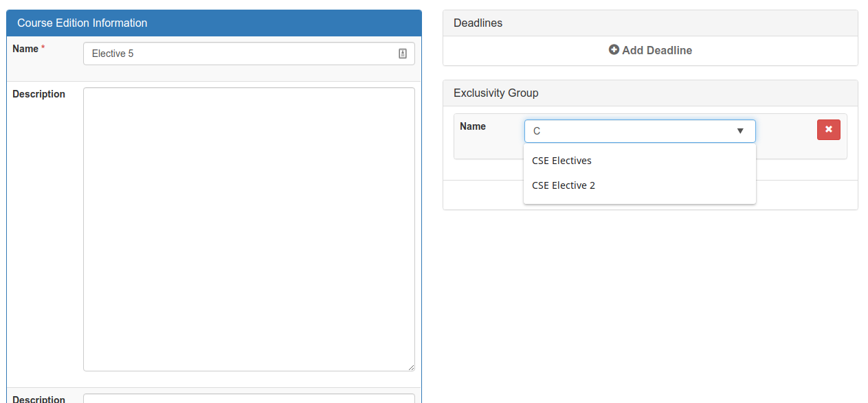Image resolution: width=868 pixels, height=403 pixels.
Task: Collapse the exclusivity combo box using its arrow
Action: (x=740, y=131)
